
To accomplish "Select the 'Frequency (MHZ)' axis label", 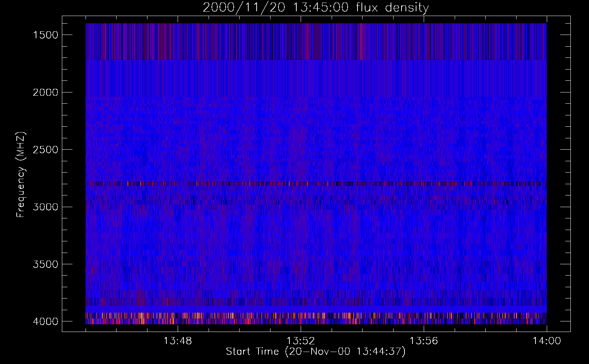I will [x=21, y=175].
